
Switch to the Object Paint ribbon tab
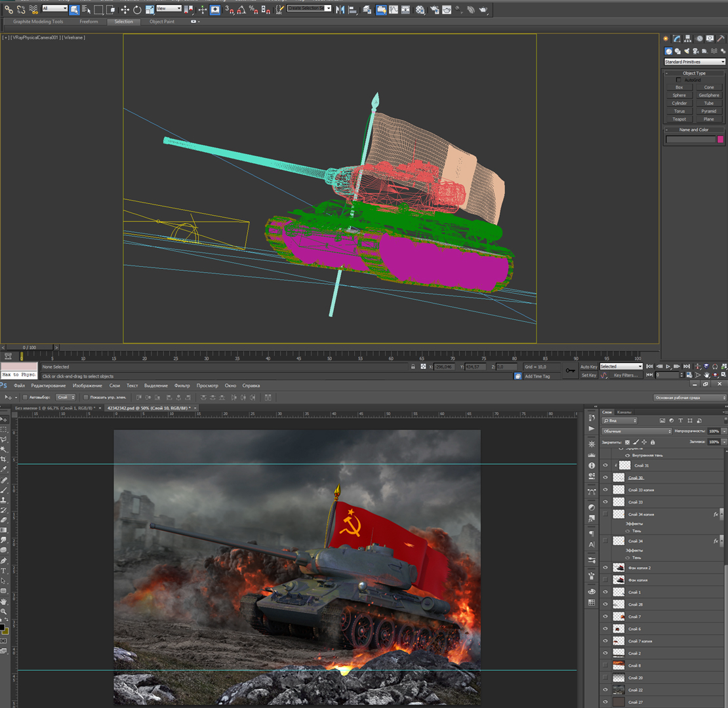(x=162, y=22)
